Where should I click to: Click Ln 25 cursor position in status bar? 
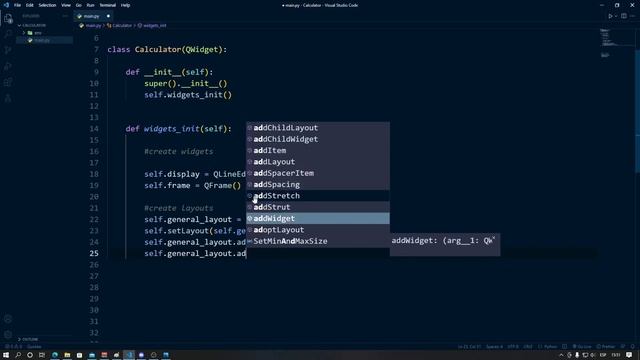tap(469, 347)
